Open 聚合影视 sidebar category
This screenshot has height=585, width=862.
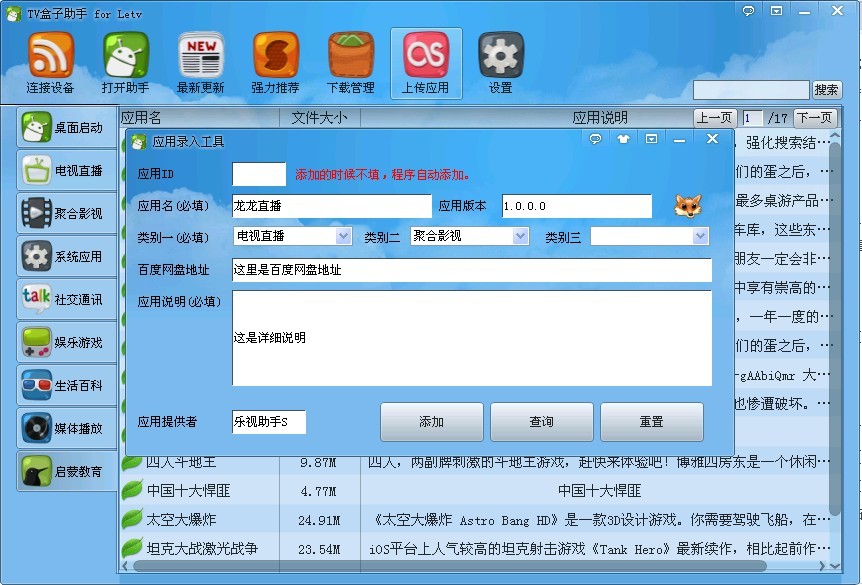point(67,213)
